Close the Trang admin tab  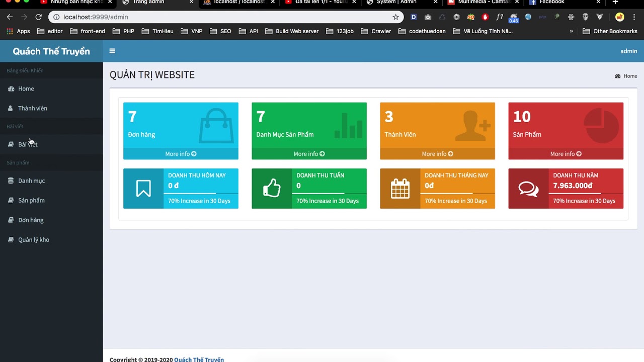pyautogui.click(x=191, y=2)
